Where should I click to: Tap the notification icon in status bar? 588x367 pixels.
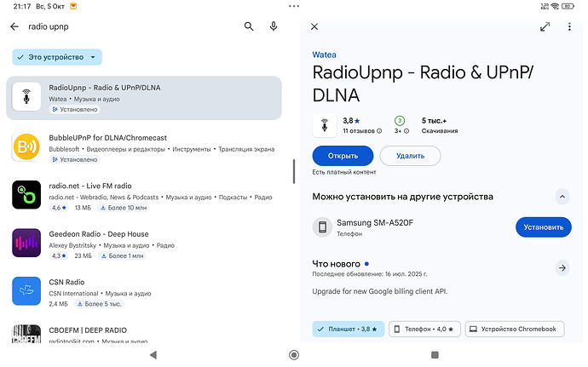coord(73,6)
